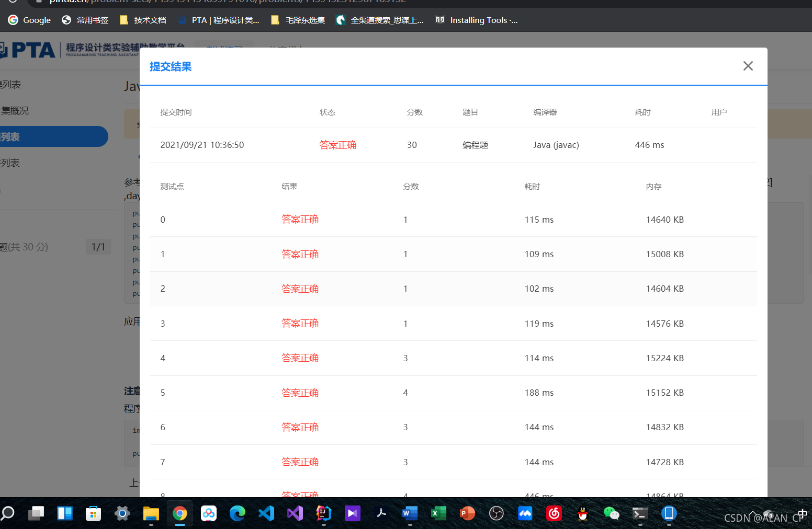Click the 测试点 column header
The image size is (812, 529).
[172, 187]
